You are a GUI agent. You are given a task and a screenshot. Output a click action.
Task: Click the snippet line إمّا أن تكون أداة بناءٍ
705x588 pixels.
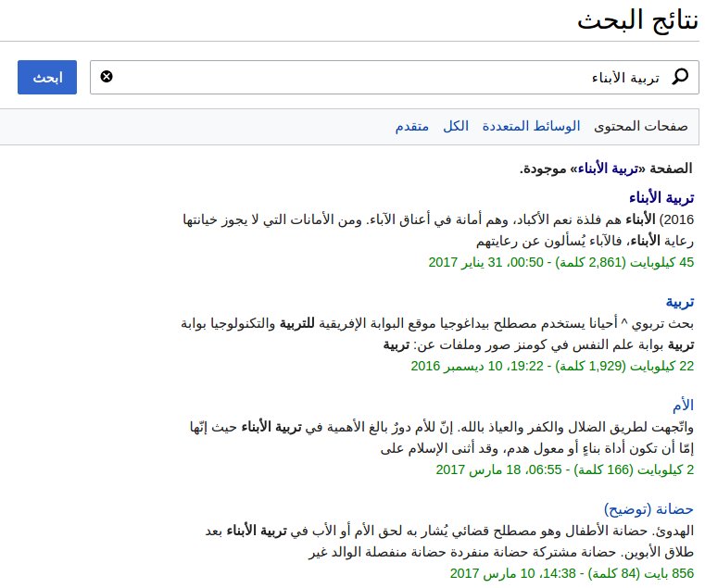(x=537, y=449)
